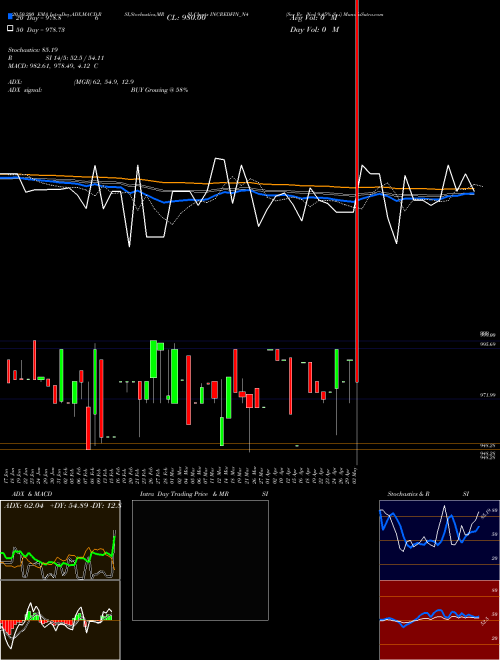Click the 971.99 price axis label
The width and height of the screenshot is (500, 660).
tap(488, 395)
